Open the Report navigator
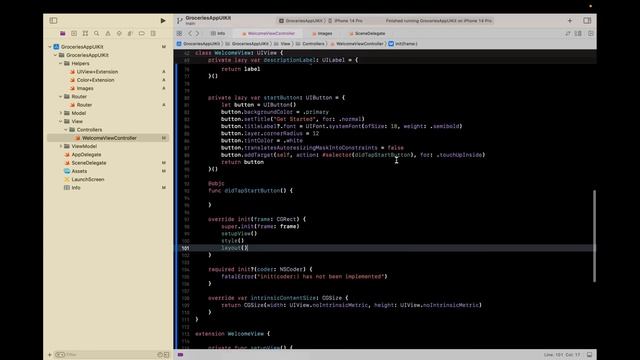Image resolution: width=640 pixels, height=360 pixels. (153, 33)
